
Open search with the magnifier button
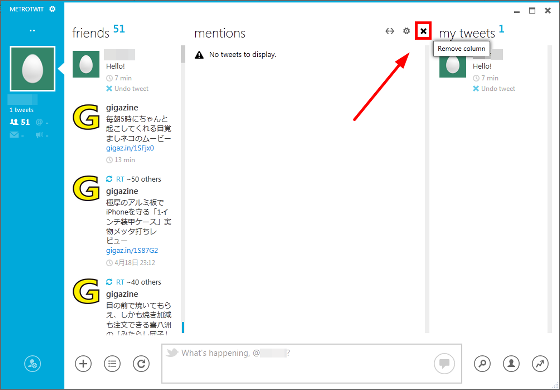coord(482,364)
